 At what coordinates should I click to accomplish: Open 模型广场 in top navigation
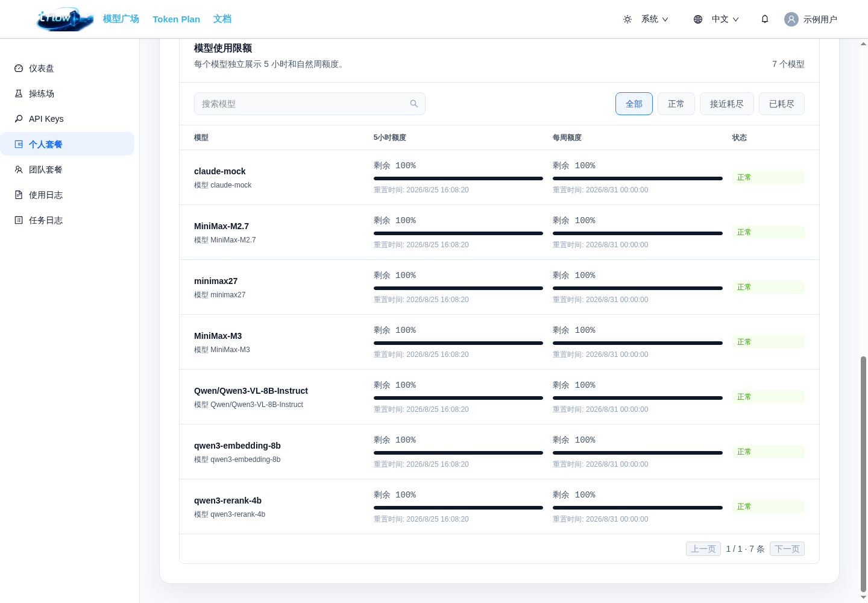[x=121, y=19]
